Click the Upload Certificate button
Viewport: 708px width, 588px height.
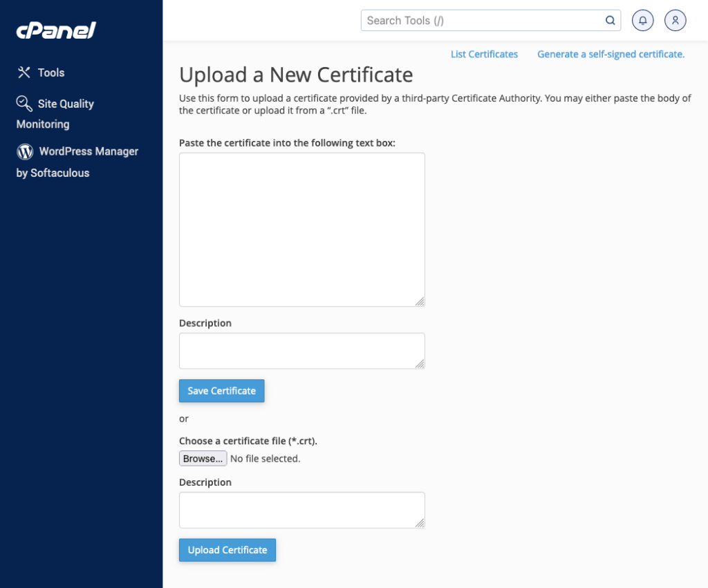[x=227, y=550]
